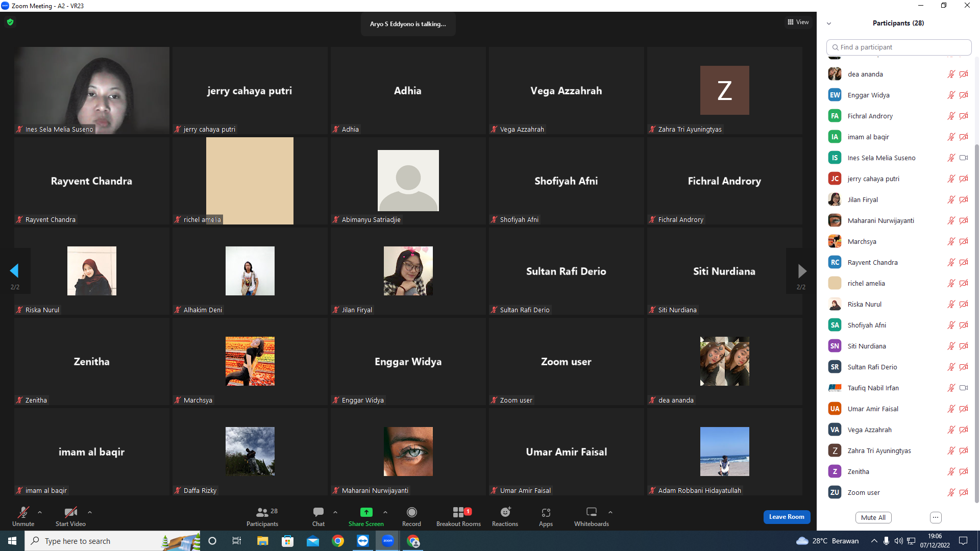Expand share options arrow beside Share Screen

[x=385, y=512]
